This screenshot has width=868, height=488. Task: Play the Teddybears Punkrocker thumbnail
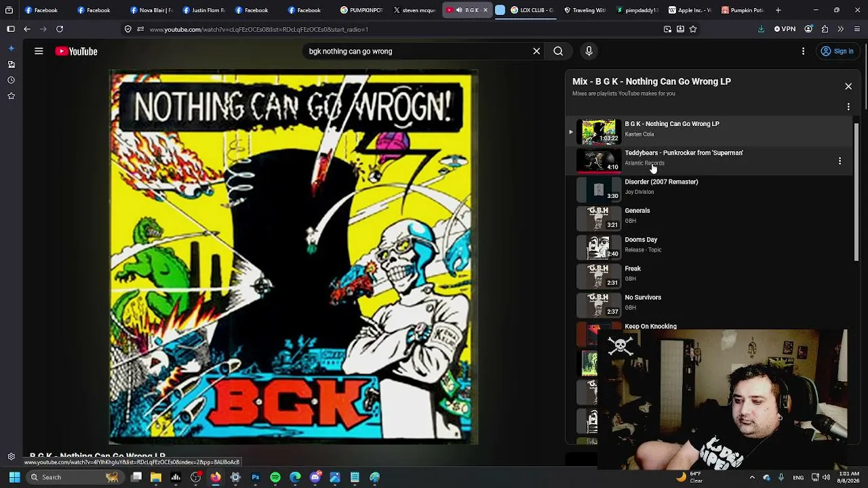tap(599, 161)
